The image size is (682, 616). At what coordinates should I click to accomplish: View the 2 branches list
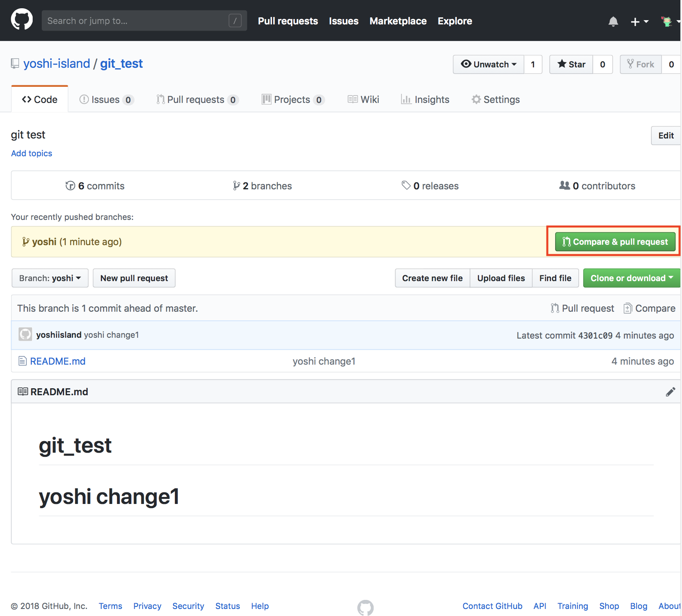tap(262, 186)
